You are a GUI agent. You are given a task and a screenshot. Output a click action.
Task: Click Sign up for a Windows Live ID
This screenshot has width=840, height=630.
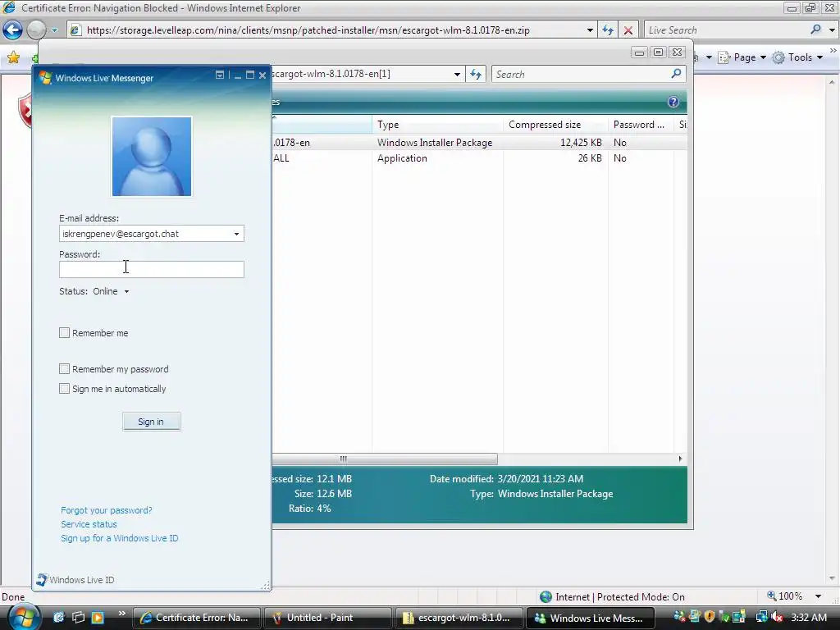tap(120, 538)
